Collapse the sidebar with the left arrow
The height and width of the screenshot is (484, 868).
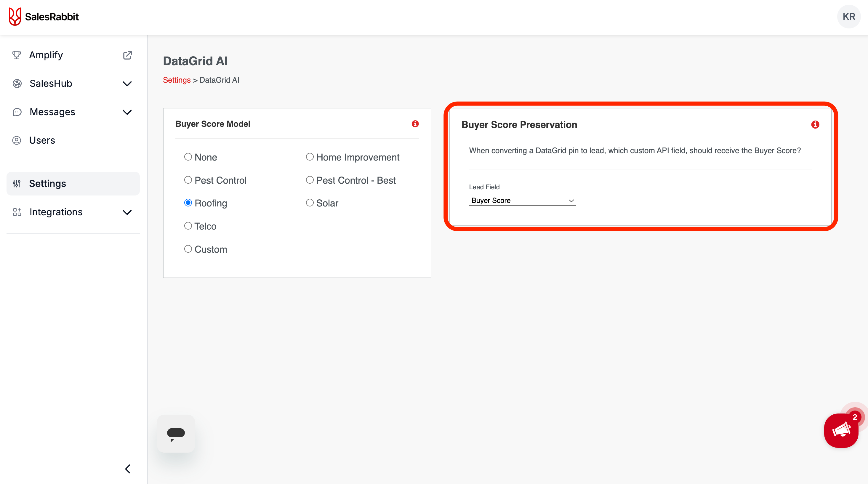[x=128, y=469]
